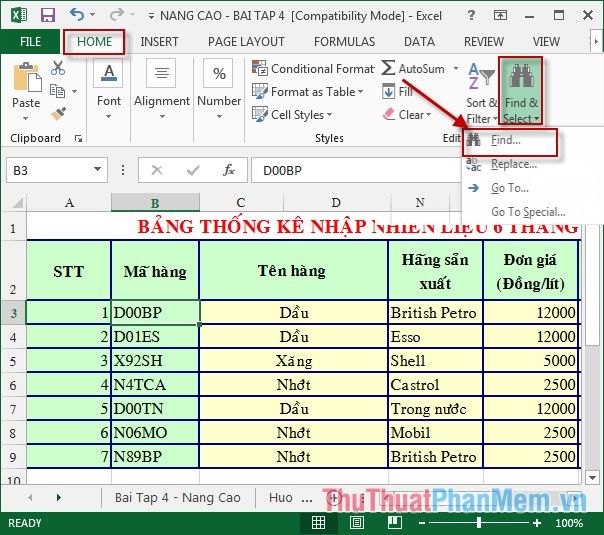Viewport: 604px width, 535px height.
Task: Switch to Page Layout view in status bar
Action: pyautogui.click(x=354, y=523)
